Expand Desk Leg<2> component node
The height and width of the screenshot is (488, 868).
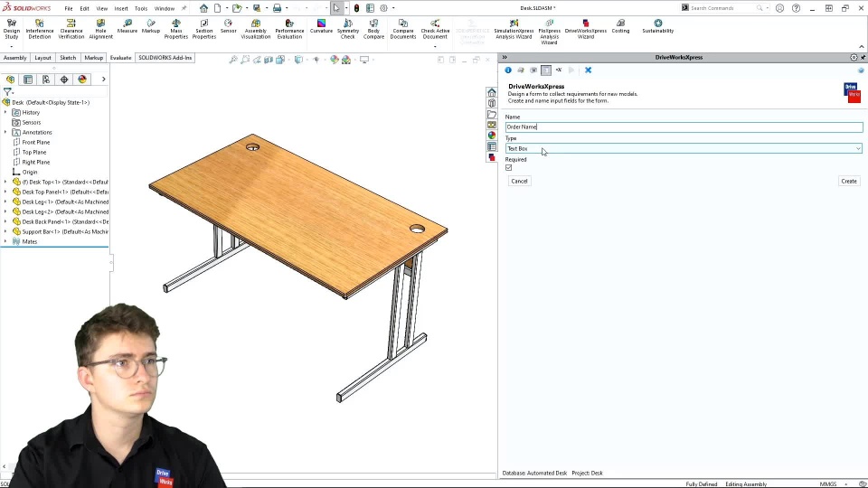(5, 211)
